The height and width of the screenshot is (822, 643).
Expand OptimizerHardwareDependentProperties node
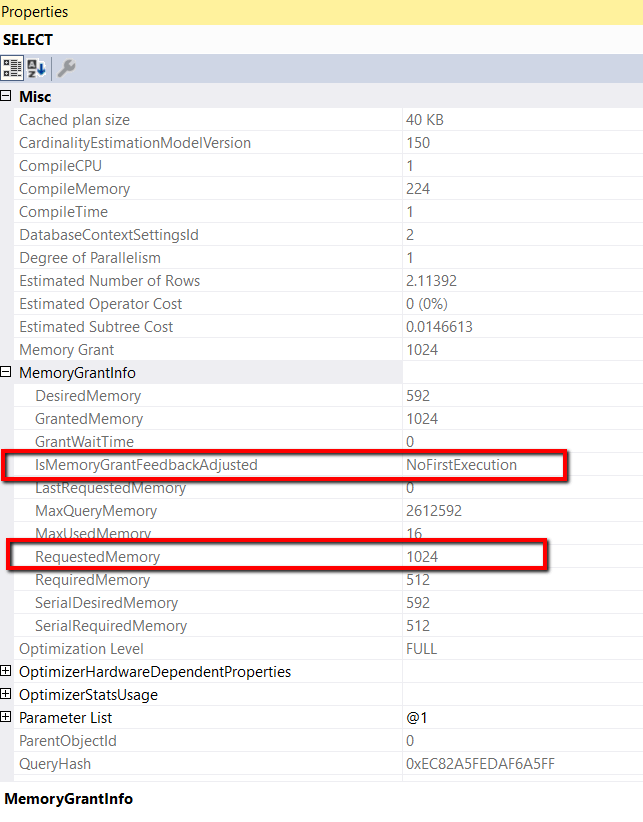click(x=6, y=671)
